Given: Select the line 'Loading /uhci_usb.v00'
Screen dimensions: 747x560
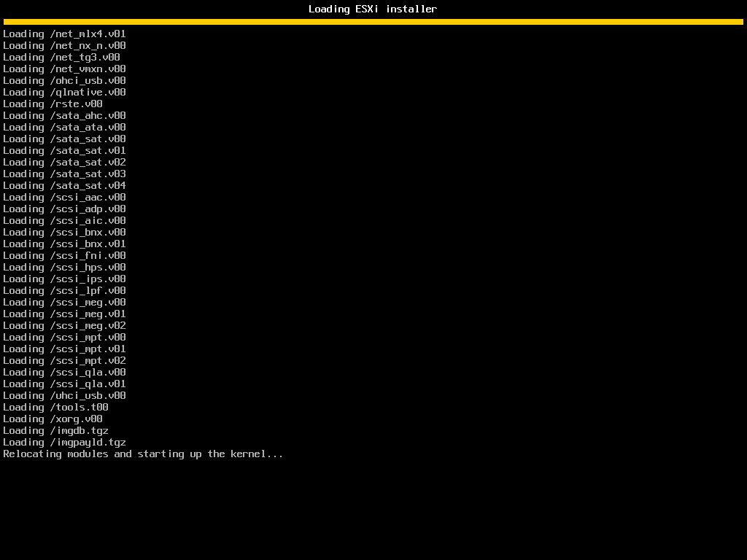Looking at the screenshot, I should click(x=64, y=396).
